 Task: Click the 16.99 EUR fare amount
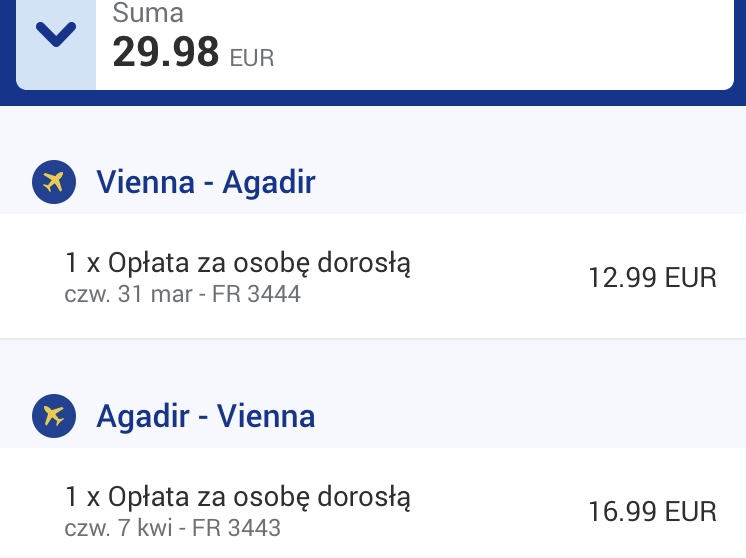[x=652, y=511]
